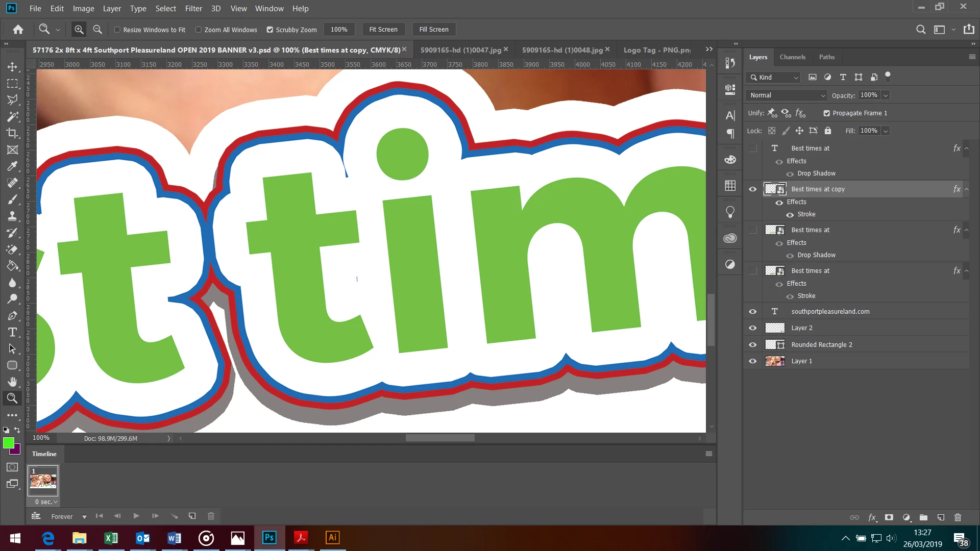Screen dimensions: 980x551
Task: Click the Create new layer icon
Action: [941, 517]
